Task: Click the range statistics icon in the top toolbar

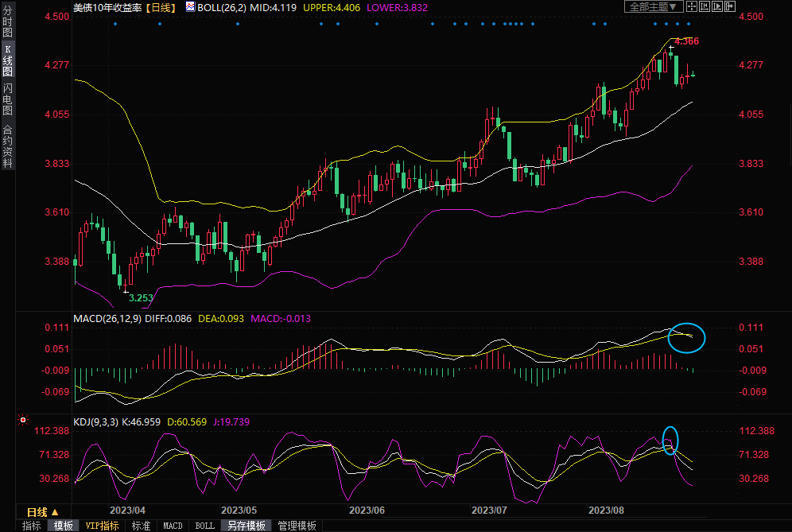Action: (705, 6)
